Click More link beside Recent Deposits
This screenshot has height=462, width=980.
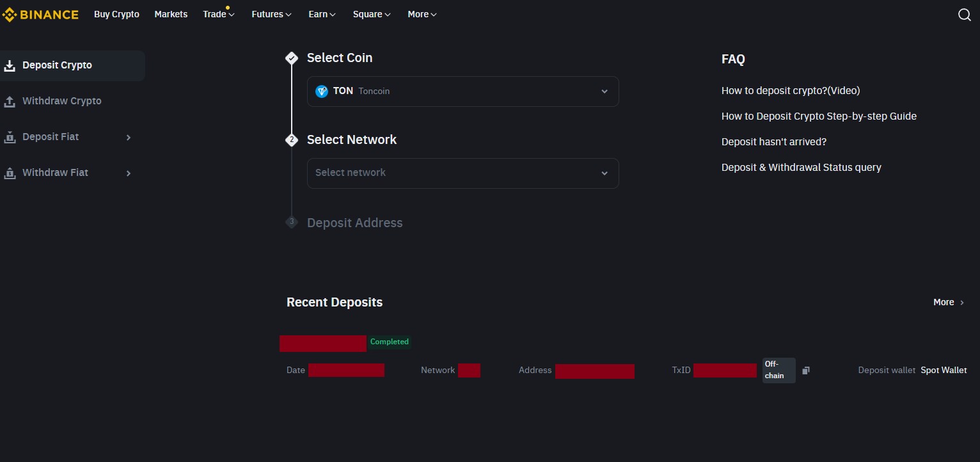pos(949,302)
